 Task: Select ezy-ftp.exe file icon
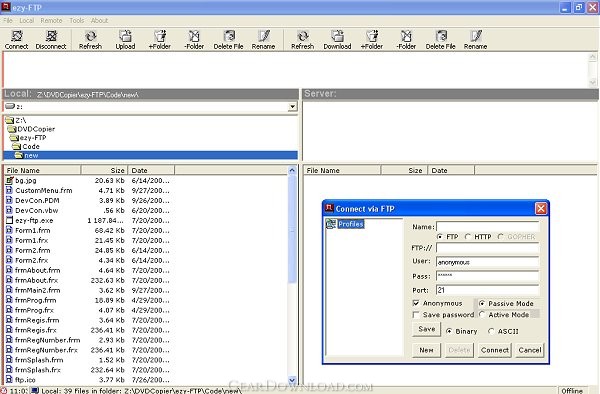[10, 220]
